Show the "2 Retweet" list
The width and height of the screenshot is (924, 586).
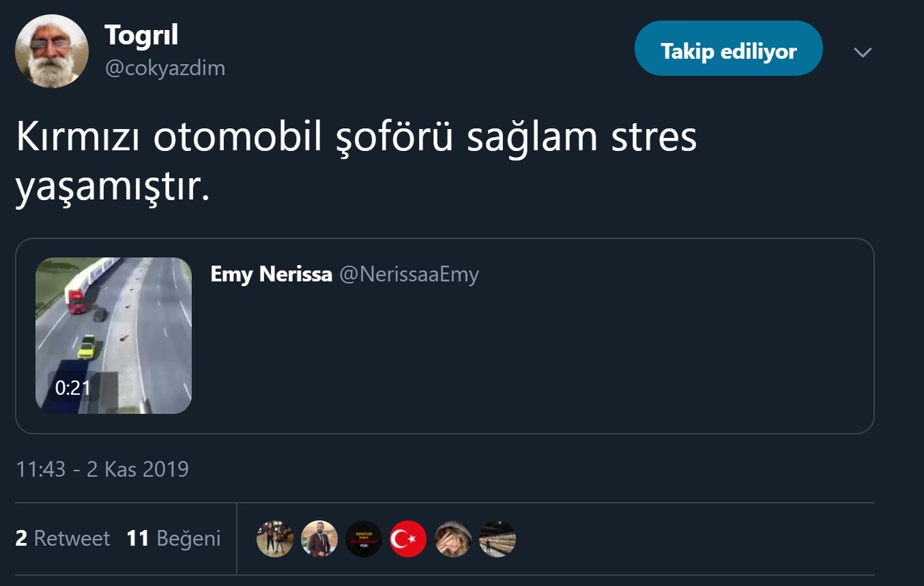click(62, 538)
